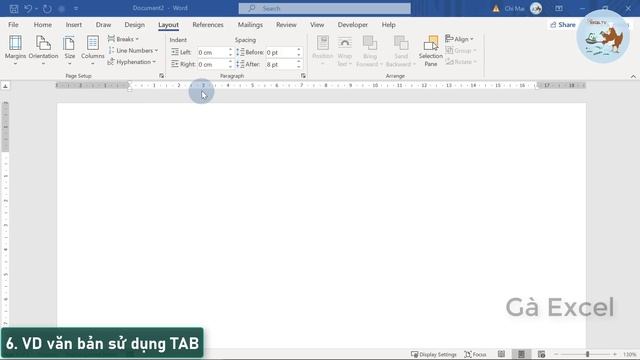Zoom out with the minus button

pyautogui.click(x=556, y=354)
